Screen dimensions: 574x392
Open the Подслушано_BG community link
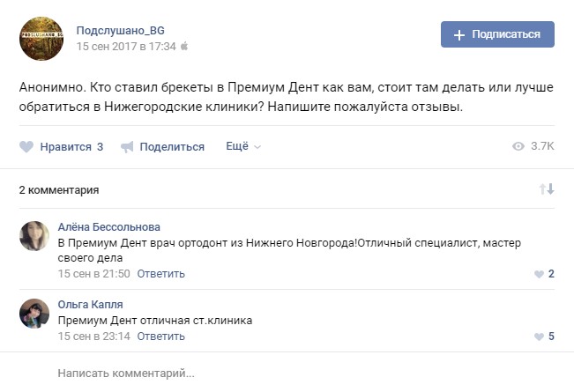(121, 30)
